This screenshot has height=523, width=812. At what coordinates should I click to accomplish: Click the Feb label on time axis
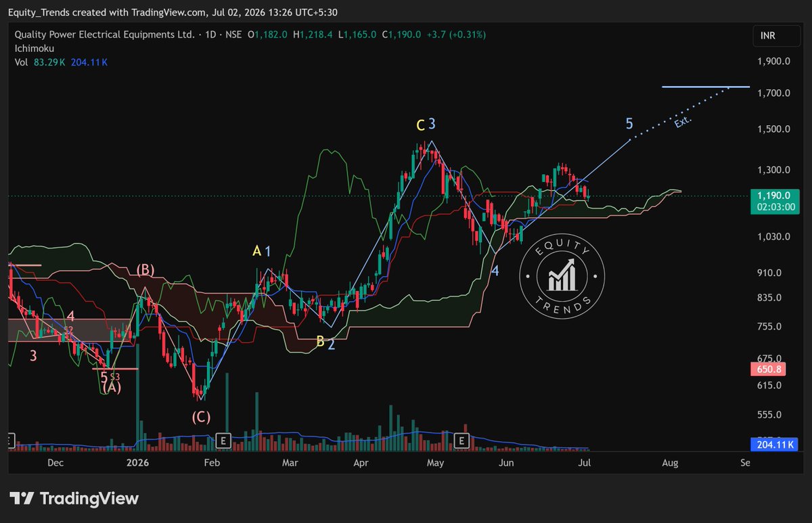tap(212, 463)
